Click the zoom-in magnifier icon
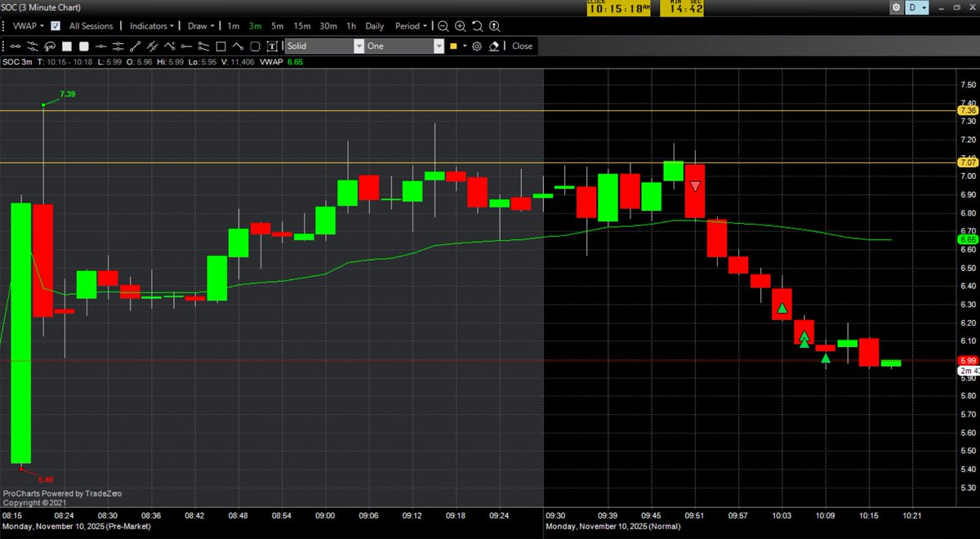Screen dimensions: 980x539 tap(461, 26)
